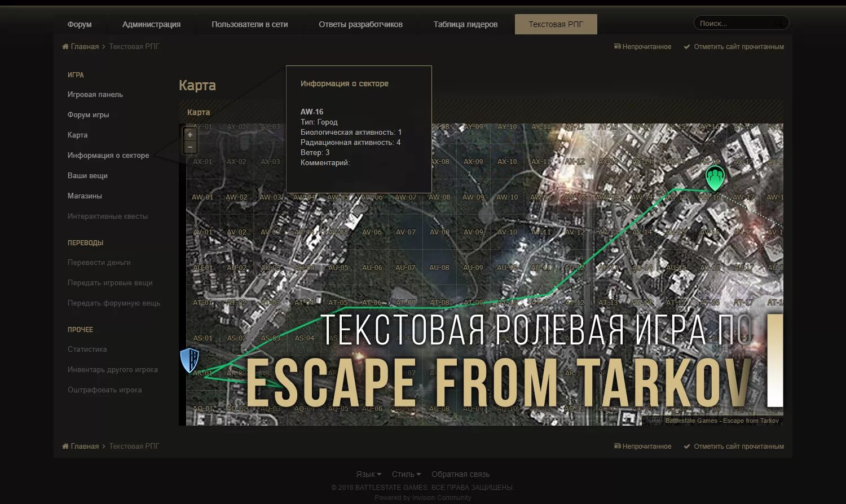
Task: Click the top mark-site-read checkmark icon
Action: (687, 47)
